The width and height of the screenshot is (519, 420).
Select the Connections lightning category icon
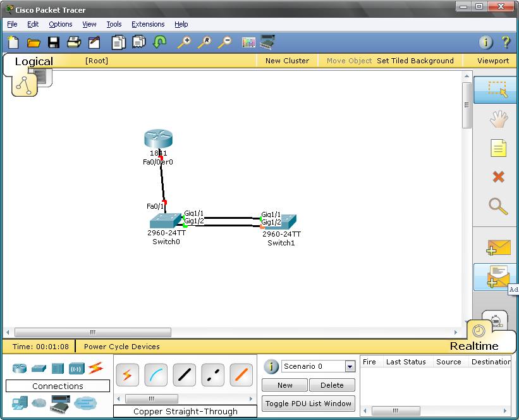(x=95, y=368)
